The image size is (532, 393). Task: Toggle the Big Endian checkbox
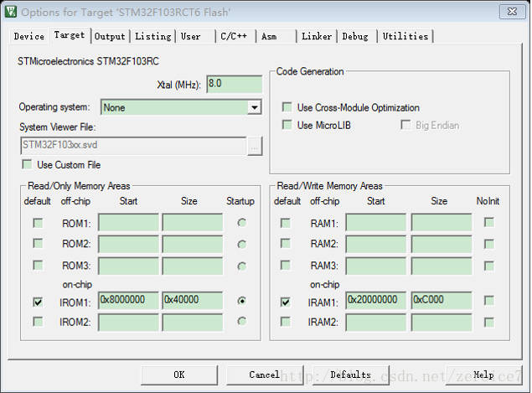[405, 125]
